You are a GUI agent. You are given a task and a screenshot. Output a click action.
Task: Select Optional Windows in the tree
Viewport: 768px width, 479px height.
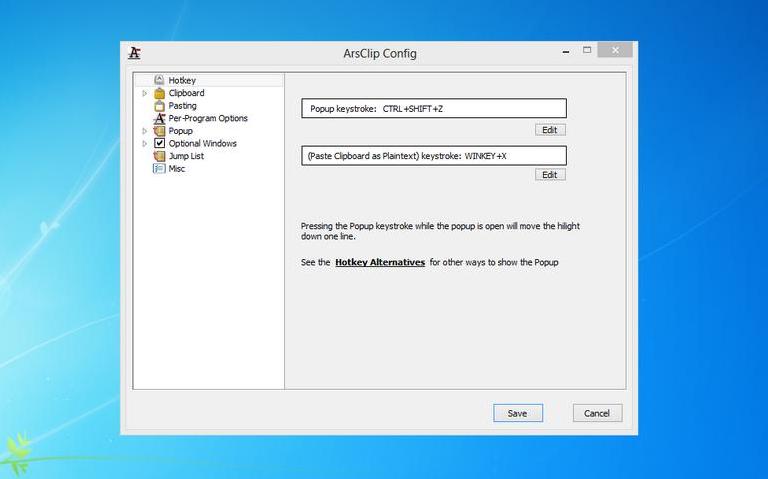click(202, 143)
